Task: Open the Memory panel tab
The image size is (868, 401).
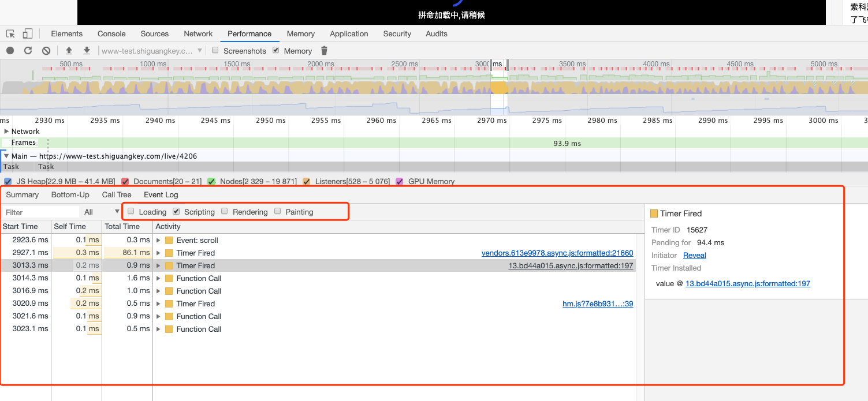Action: 301,33
